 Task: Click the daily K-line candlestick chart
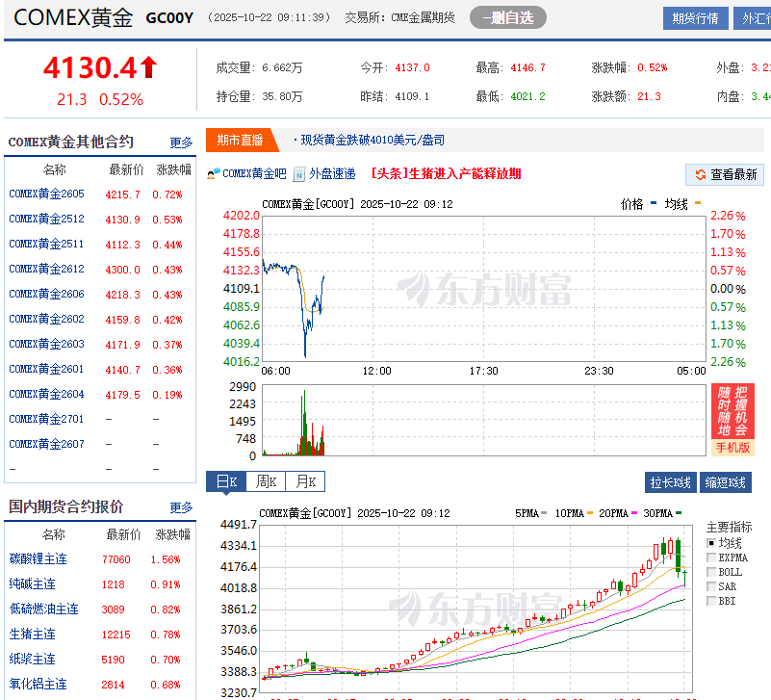[x=475, y=609]
